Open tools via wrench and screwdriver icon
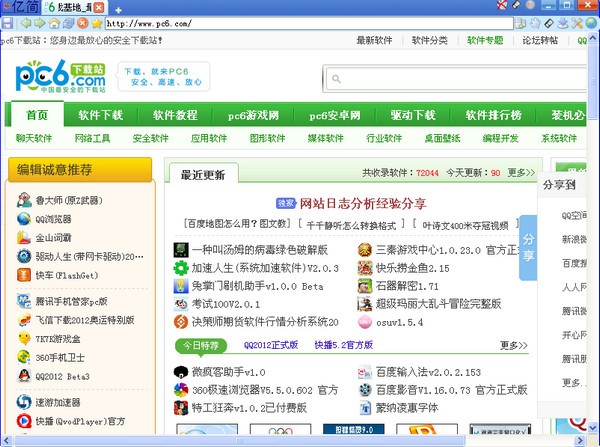 [x=577, y=23]
